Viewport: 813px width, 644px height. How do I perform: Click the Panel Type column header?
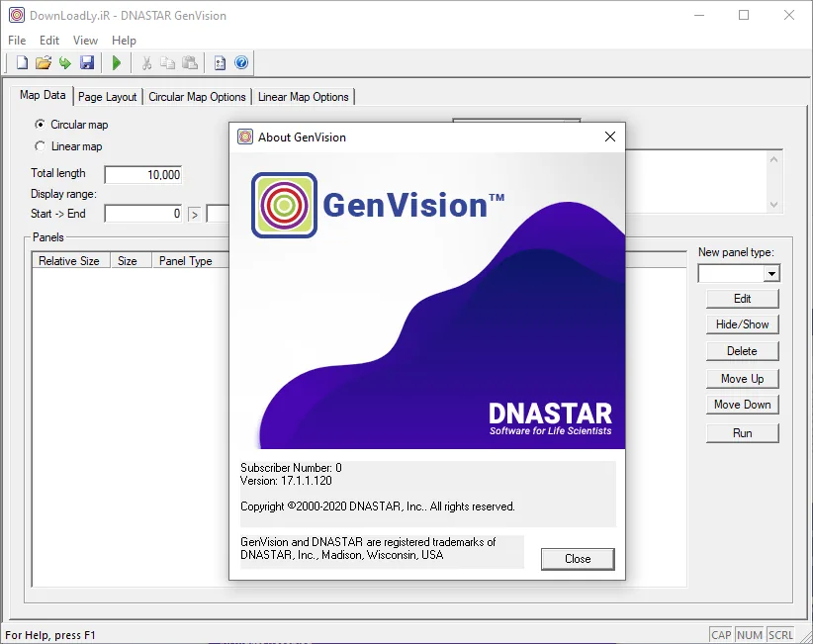pyautogui.click(x=190, y=261)
